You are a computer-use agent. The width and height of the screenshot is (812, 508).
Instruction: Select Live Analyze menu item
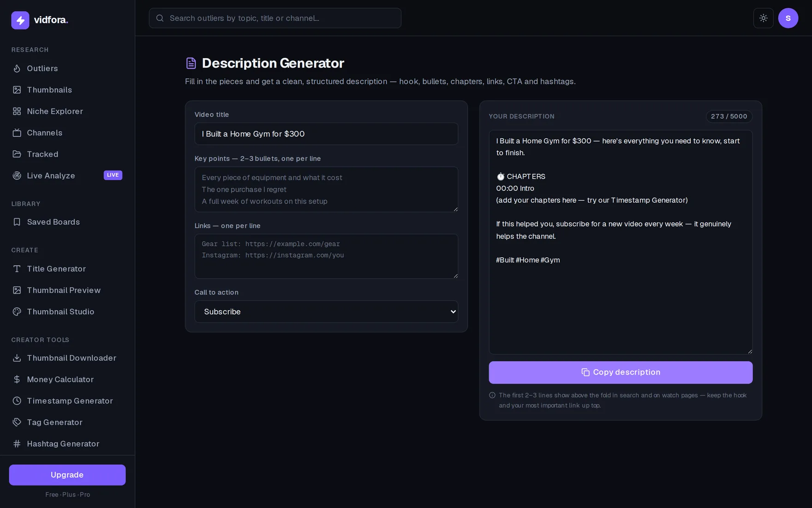(67, 175)
